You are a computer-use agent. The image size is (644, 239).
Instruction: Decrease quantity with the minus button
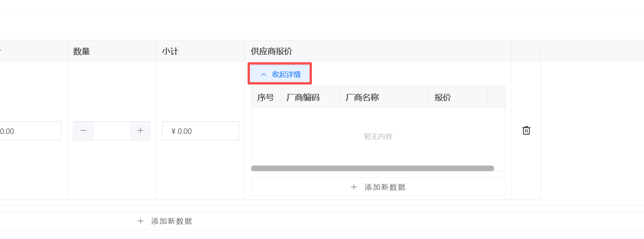(x=83, y=131)
